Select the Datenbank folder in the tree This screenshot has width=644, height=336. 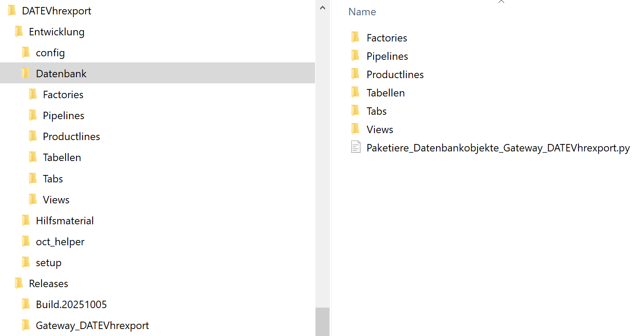[x=61, y=73]
